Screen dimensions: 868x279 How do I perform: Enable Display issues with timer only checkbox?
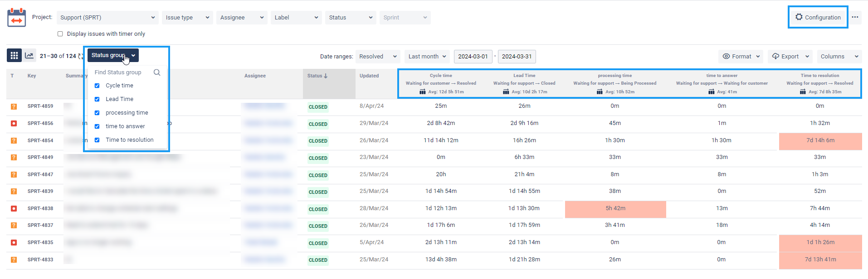[x=60, y=34]
